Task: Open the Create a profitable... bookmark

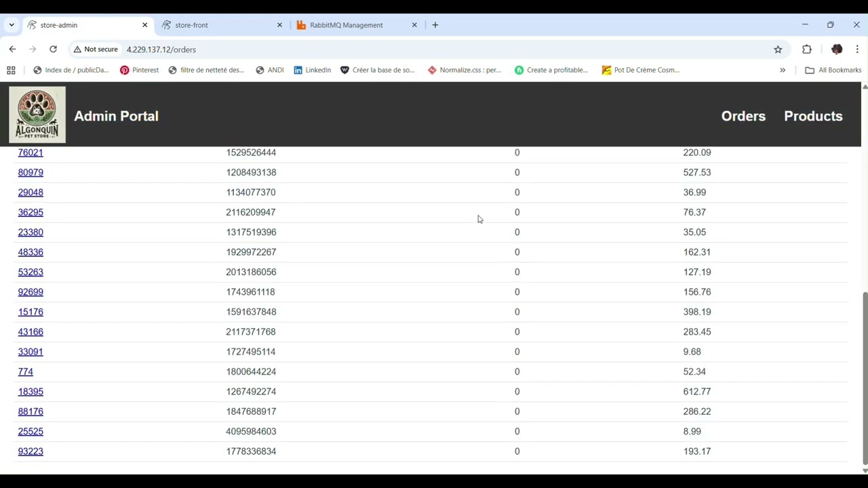Action: (551, 70)
